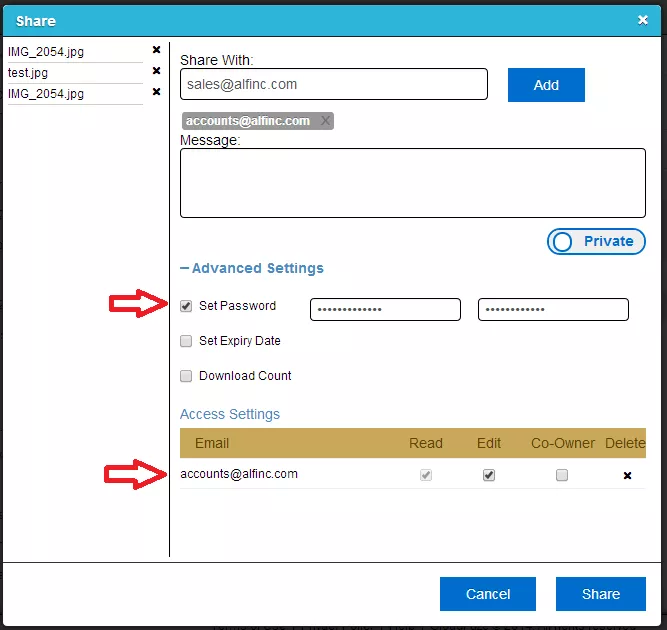Viewport: 667px width, 630px height.
Task: Click accounts@alfinc.com in the access table
Action: click(x=239, y=474)
